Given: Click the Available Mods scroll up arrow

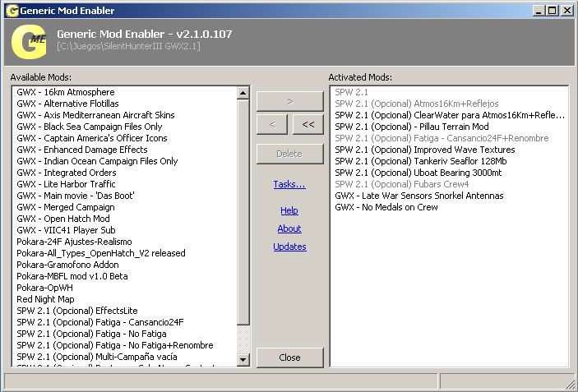Looking at the screenshot, I should coord(243,93).
